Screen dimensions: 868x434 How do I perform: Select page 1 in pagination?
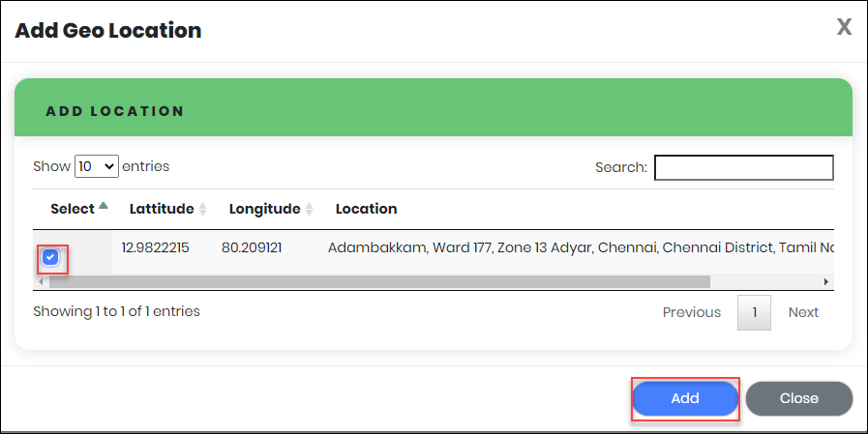pyautogui.click(x=754, y=312)
